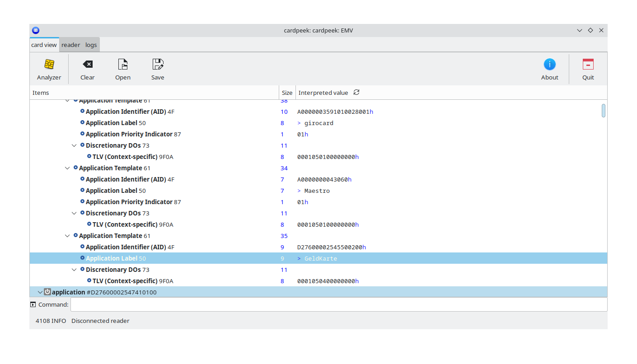Switch to the logs tab
The image size is (637, 364).
tap(91, 45)
